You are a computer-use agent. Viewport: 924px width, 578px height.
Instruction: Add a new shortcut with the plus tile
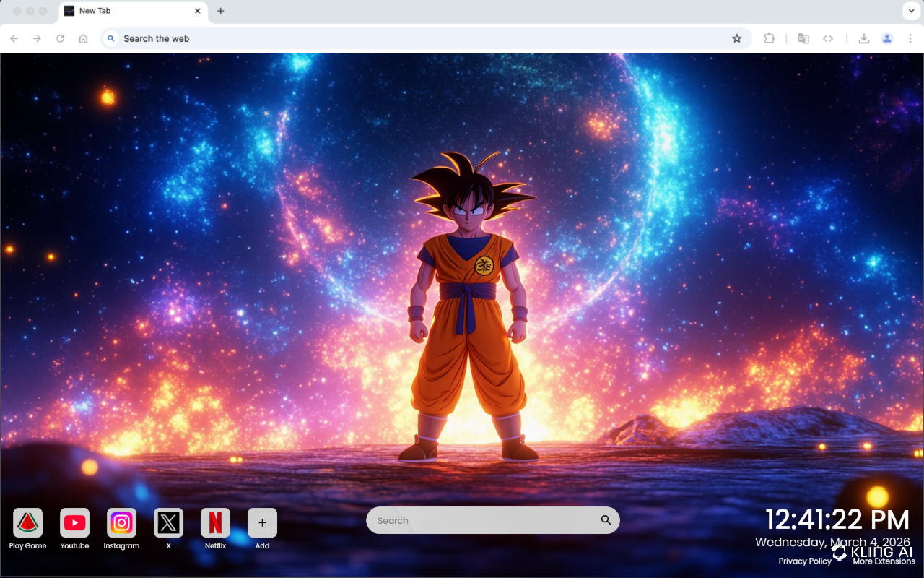[x=262, y=522]
